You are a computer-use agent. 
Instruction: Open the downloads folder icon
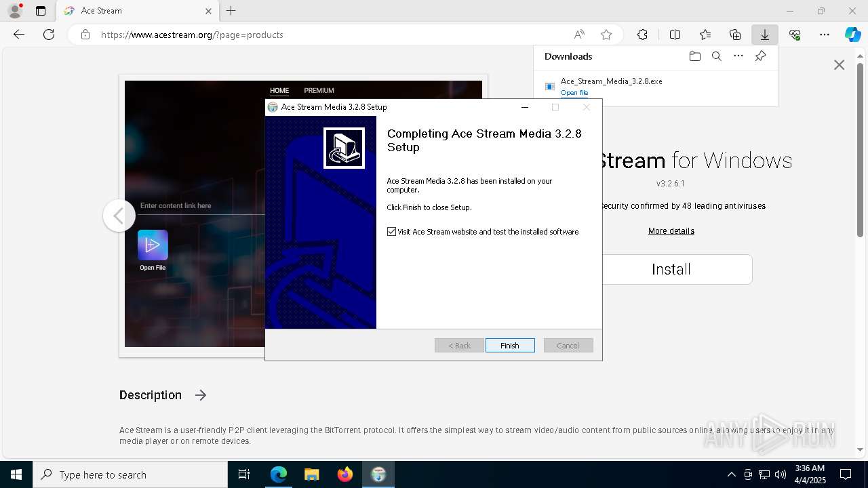(694, 56)
